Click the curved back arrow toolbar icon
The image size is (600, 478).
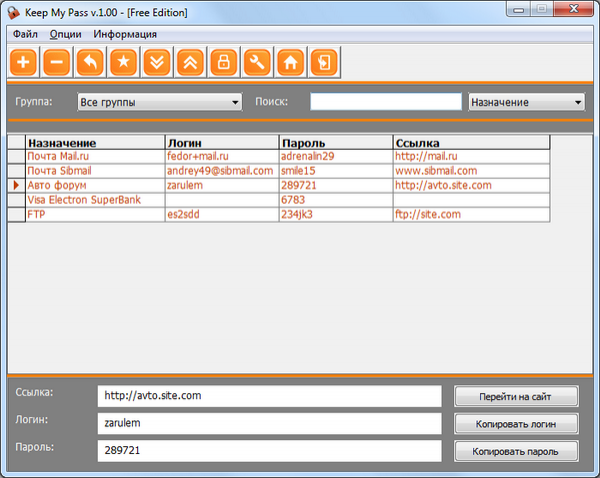pos(90,62)
